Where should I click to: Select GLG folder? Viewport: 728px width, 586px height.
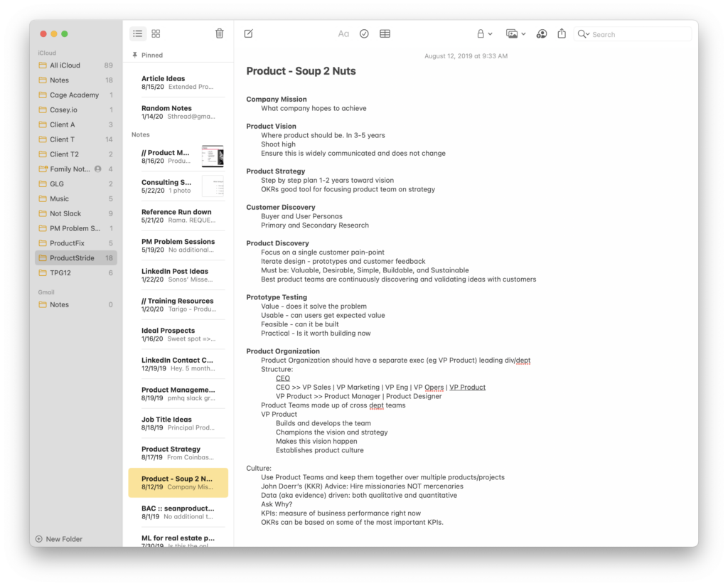(75, 184)
